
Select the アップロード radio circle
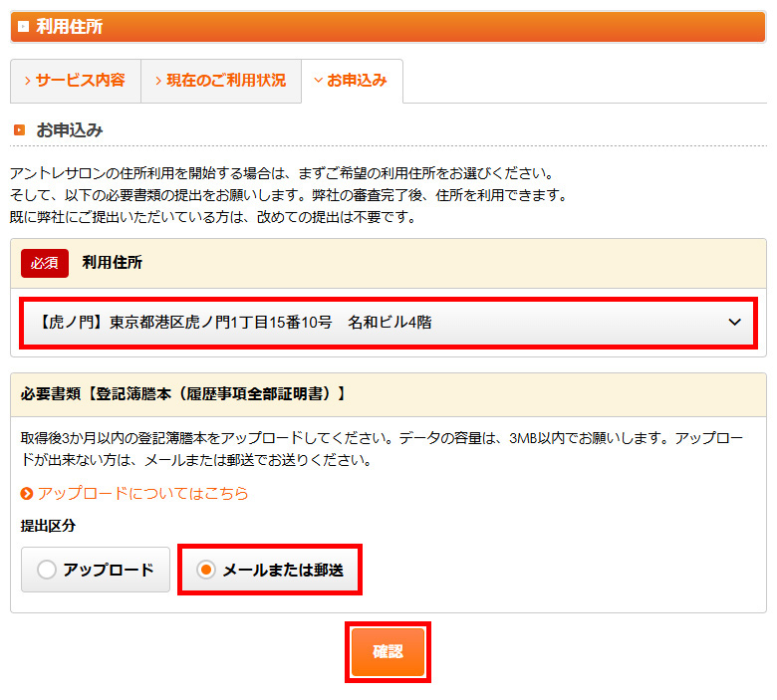pyautogui.click(x=46, y=571)
